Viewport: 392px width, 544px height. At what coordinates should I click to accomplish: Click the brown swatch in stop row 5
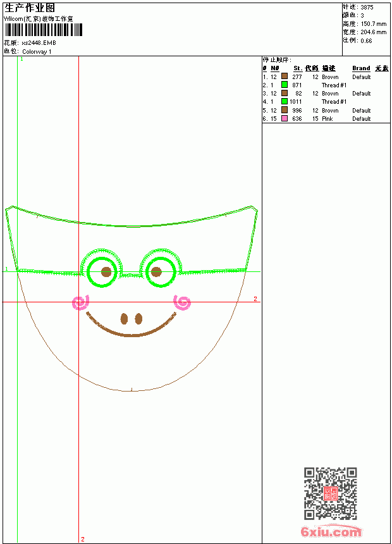285,110
